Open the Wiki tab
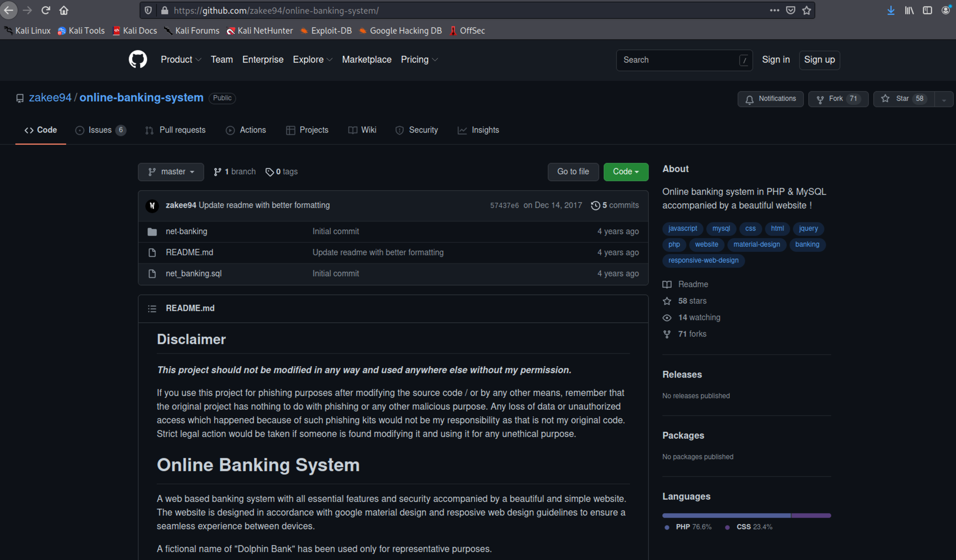This screenshot has width=956, height=560. (x=362, y=130)
